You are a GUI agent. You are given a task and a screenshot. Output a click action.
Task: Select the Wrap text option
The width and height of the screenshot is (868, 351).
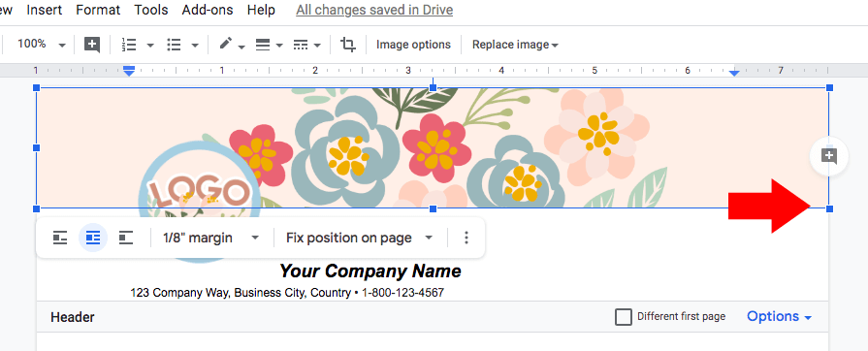pyautogui.click(x=93, y=239)
